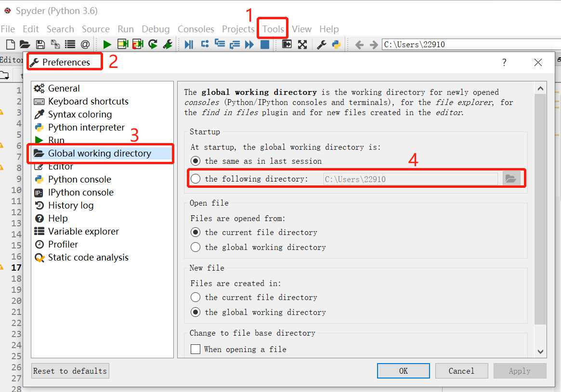Click the New file toolbar icon

[11, 44]
